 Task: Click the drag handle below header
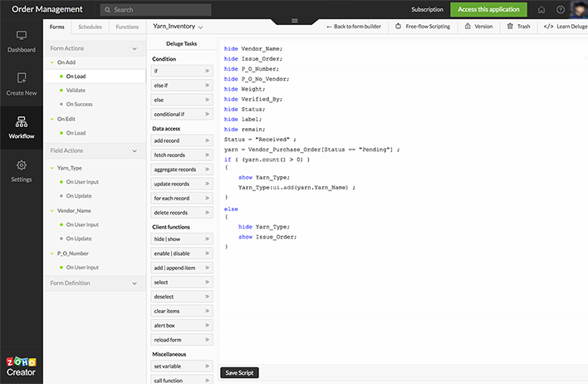pos(295,21)
